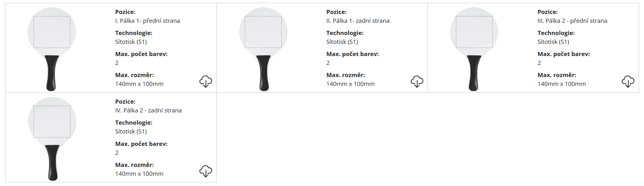Image resolution: width=644 pixels, height=186 pixels.
Task: Select the text 'III. Pálka 2 - přední strana'
Action: 572,21
